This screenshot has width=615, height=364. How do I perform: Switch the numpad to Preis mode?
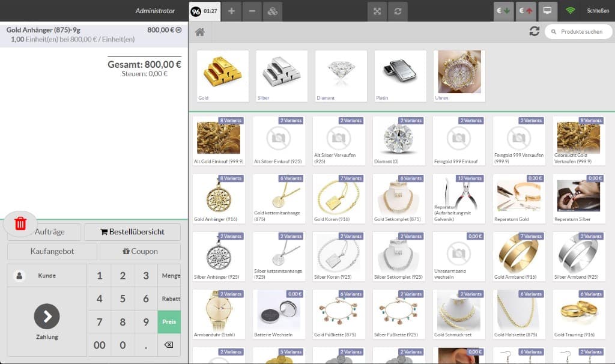click(169, 321)
